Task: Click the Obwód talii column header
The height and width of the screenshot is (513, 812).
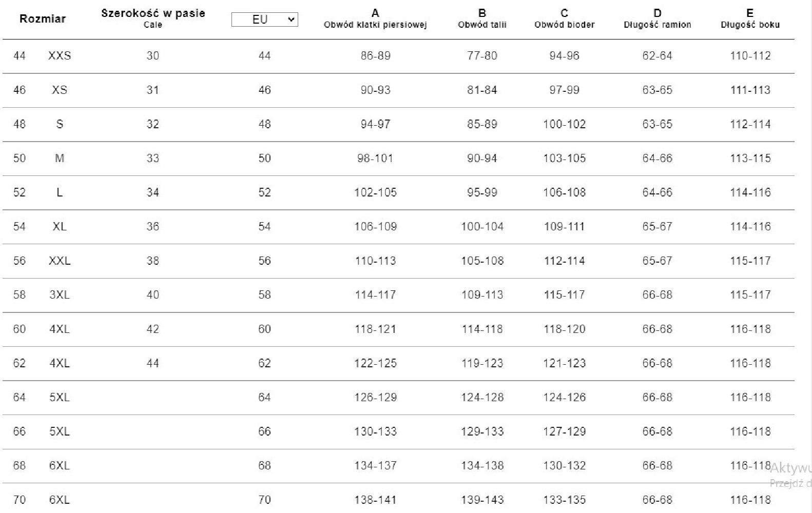Action: 482,24
